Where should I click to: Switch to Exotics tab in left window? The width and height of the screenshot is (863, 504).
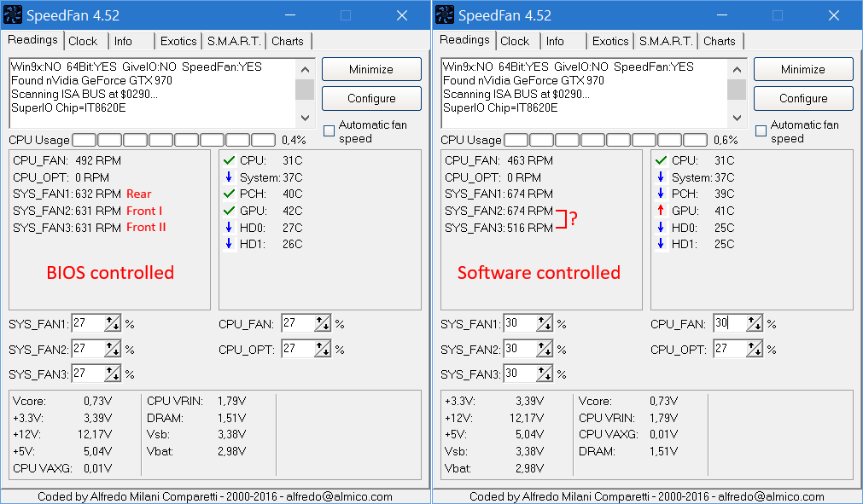click(x=178, y=41)
